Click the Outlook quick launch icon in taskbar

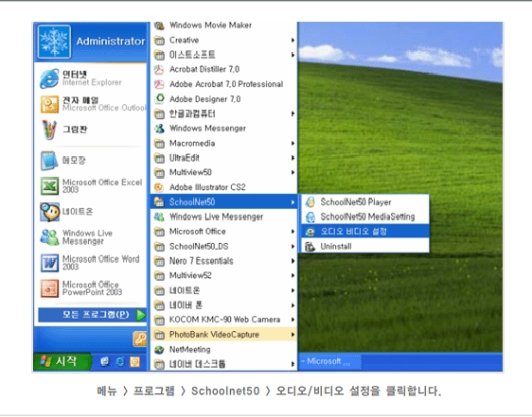click(x=134, y=362)
